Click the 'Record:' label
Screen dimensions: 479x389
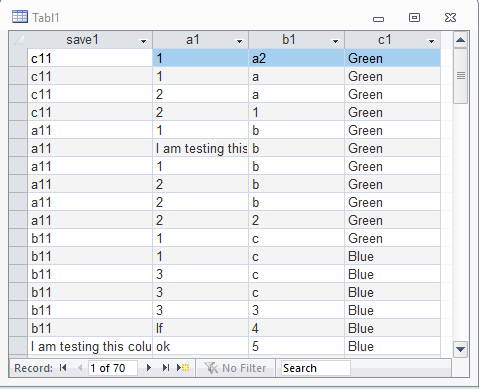click(x=33, y=368)
